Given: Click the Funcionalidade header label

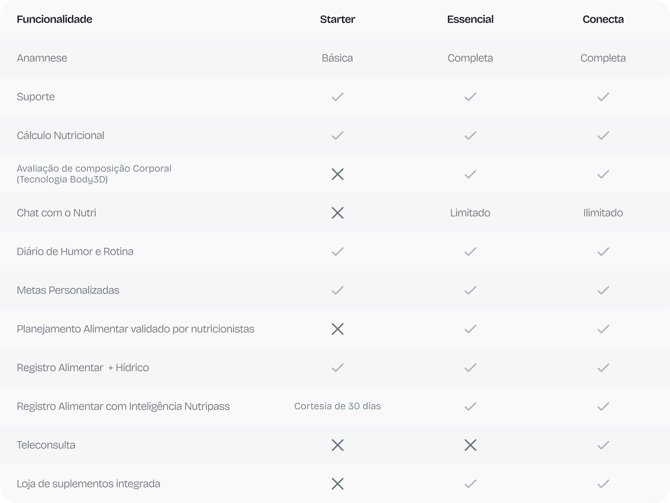Looking at the screenshot, I should coord(54,19).
